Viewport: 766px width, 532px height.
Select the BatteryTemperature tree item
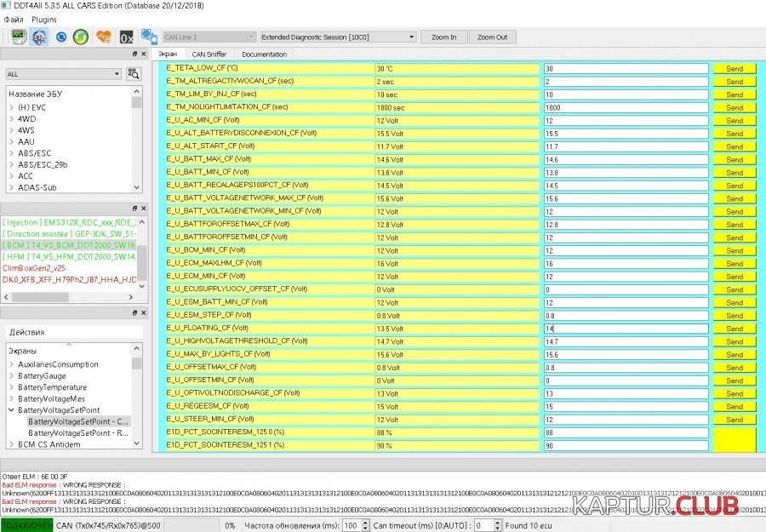tap(52, 387)
